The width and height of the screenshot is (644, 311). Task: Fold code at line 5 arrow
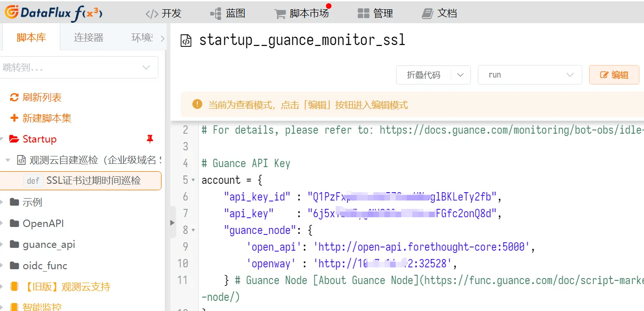(x=193, y=180)
